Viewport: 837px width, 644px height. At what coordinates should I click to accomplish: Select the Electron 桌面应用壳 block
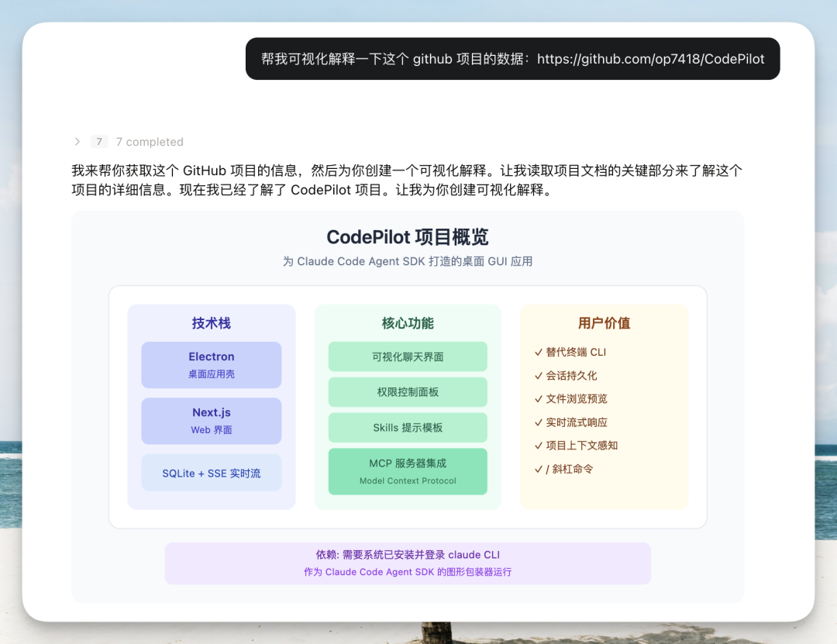click(x=211, y=363)
